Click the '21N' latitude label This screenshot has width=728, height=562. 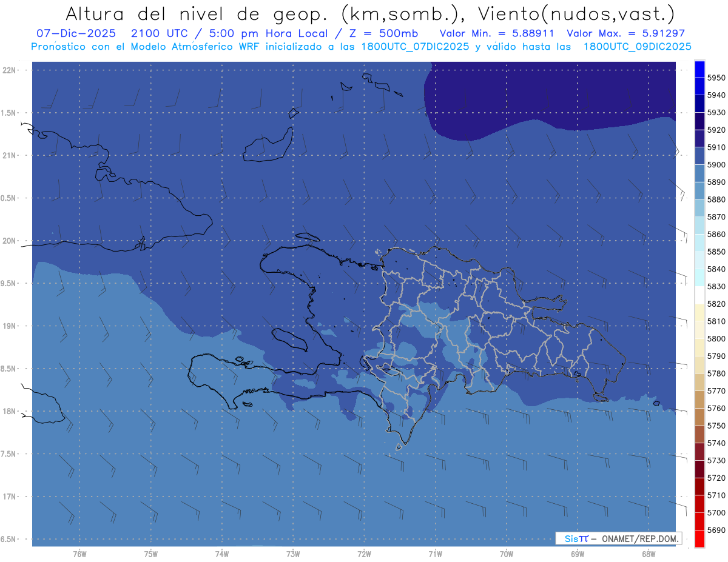(x=9, y=156)
